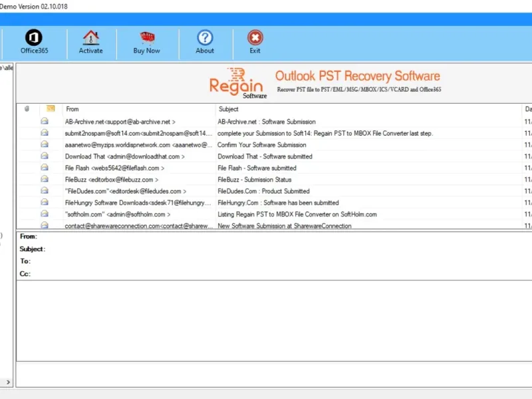Open subject 'FileDudes.Com : Product Submitted'
This screenshot has width=532, height=399.
(263, 191)
